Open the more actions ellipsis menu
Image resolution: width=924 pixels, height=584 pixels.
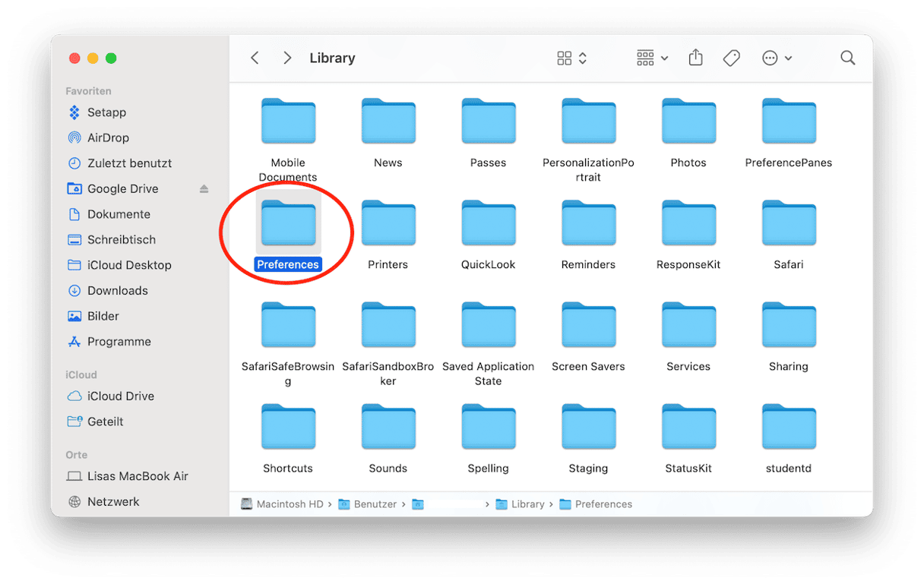tap(777, 58)
